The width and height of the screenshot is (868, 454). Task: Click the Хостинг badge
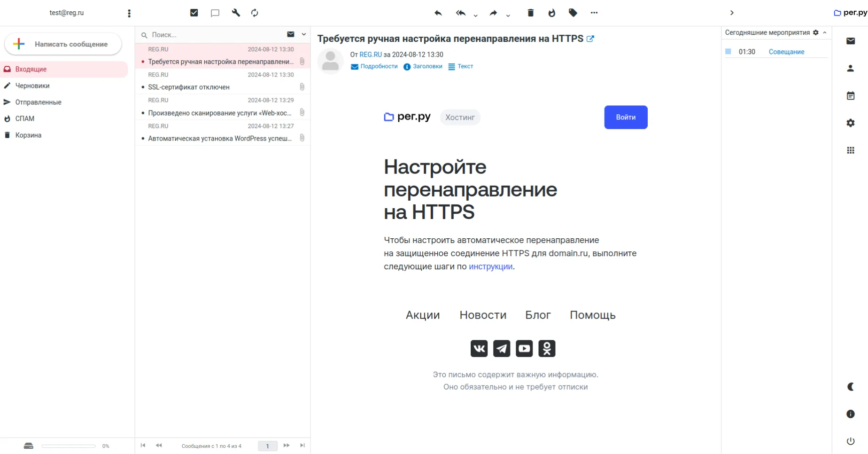point(460,117)
